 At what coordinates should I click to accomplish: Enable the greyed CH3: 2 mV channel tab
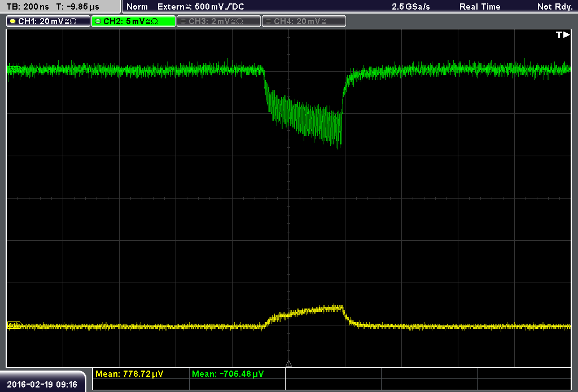coord(218,21)
